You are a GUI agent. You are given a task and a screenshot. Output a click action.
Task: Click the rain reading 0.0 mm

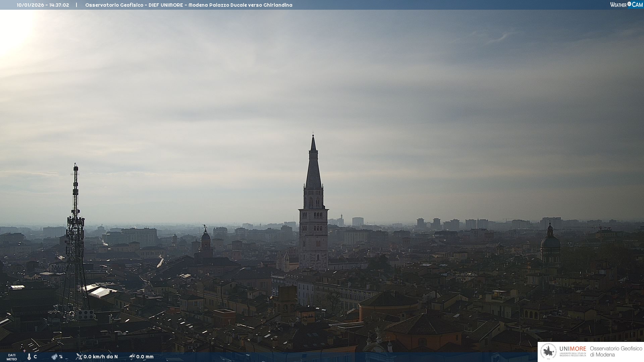(145, 357)
